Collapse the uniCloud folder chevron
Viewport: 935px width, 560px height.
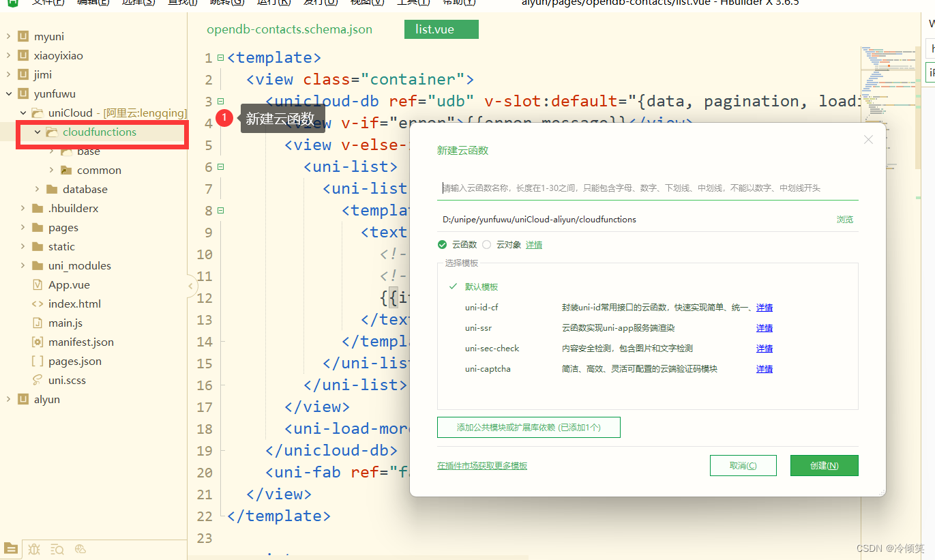(23, 113)
